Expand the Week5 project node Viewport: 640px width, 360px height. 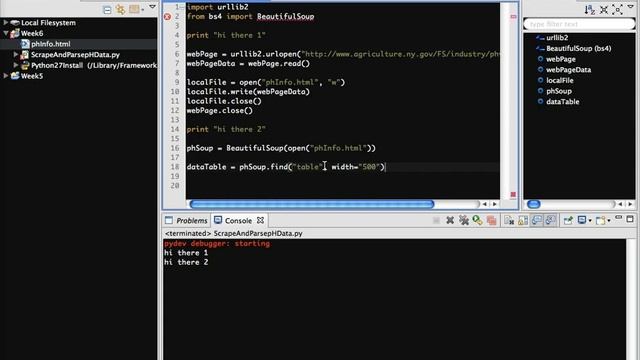click(6, 76)
